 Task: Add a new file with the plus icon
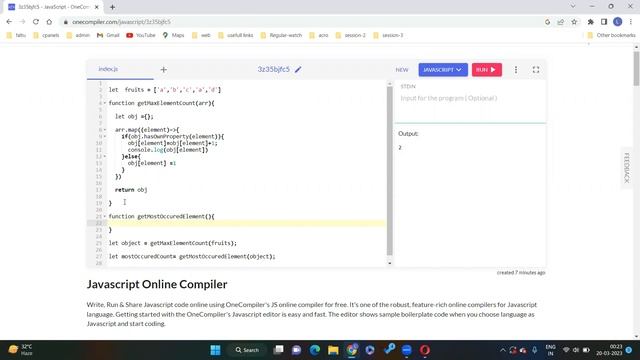click(x=164, y=70)
